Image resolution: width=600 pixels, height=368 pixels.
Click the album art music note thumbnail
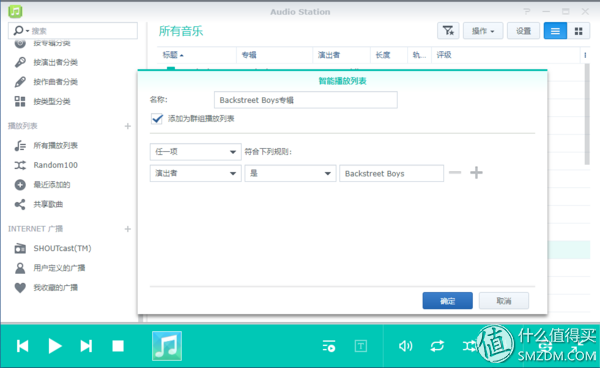click(167, 346)
